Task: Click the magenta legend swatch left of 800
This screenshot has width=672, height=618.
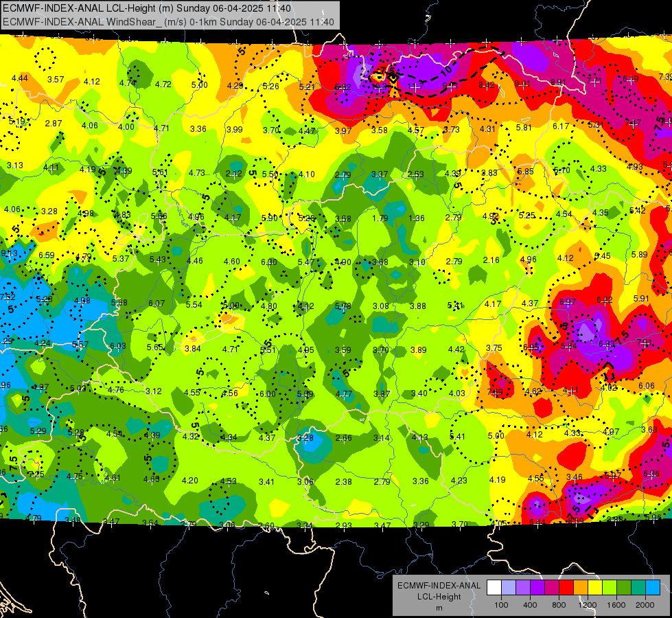Action: pyautogui.click(x=552, y=588)
